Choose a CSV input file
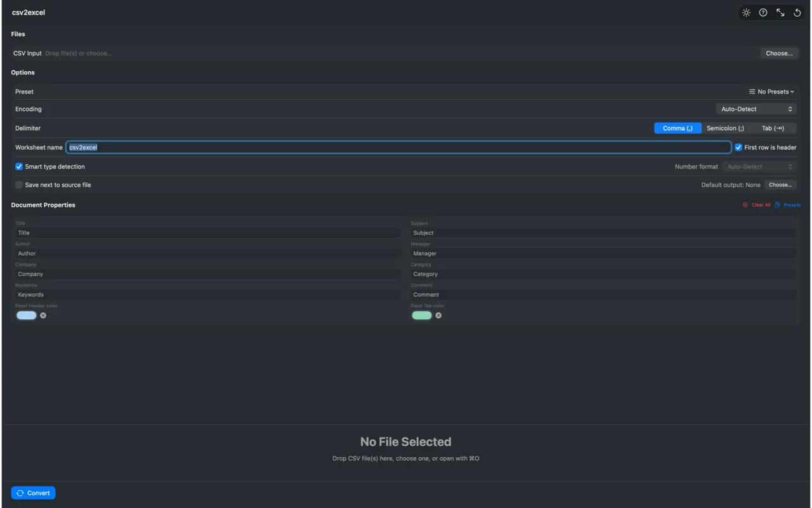This screenshot has width=812, height=508. [779, 53]
